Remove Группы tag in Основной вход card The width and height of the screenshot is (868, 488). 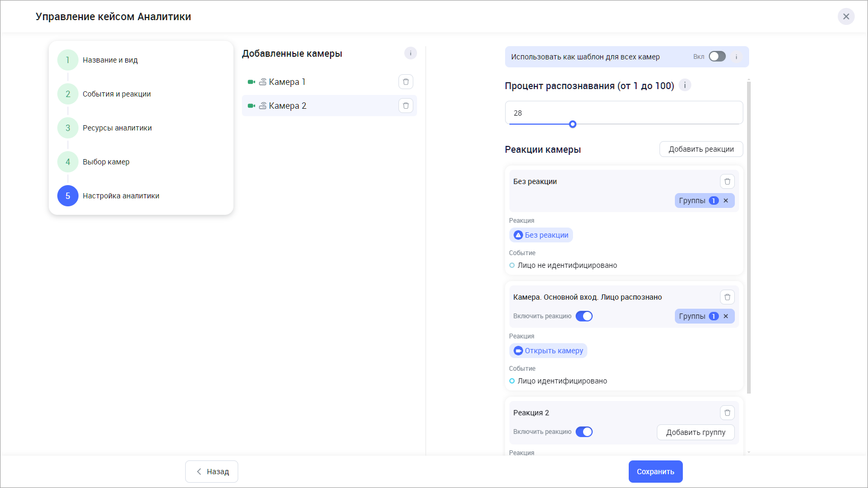coord(726,316)
